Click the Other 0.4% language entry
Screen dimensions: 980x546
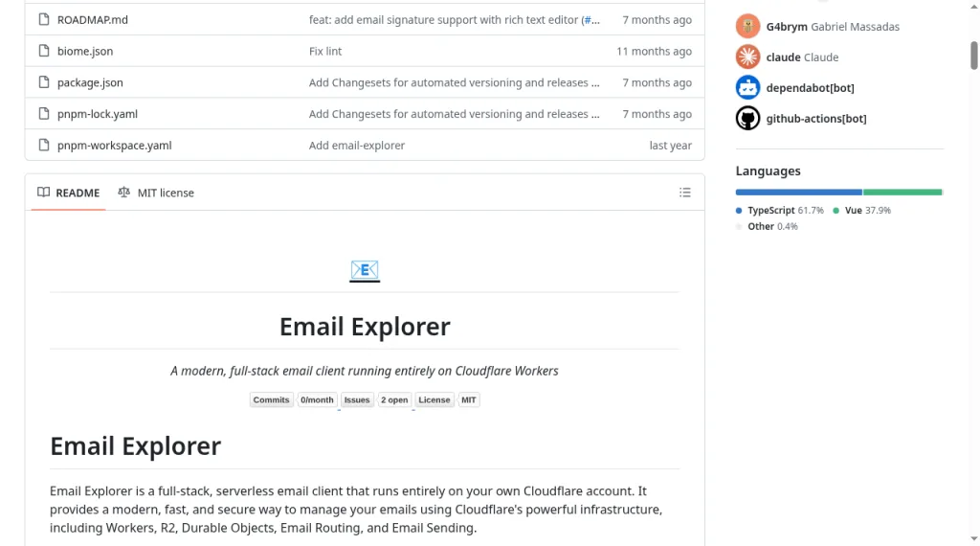click(x=767, y=226)
